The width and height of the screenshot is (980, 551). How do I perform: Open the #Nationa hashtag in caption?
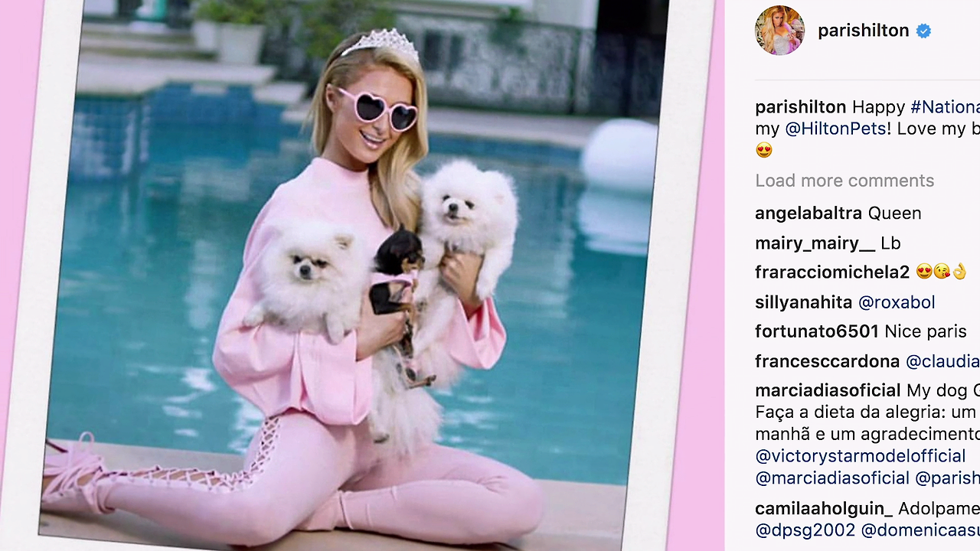point(945,107)
